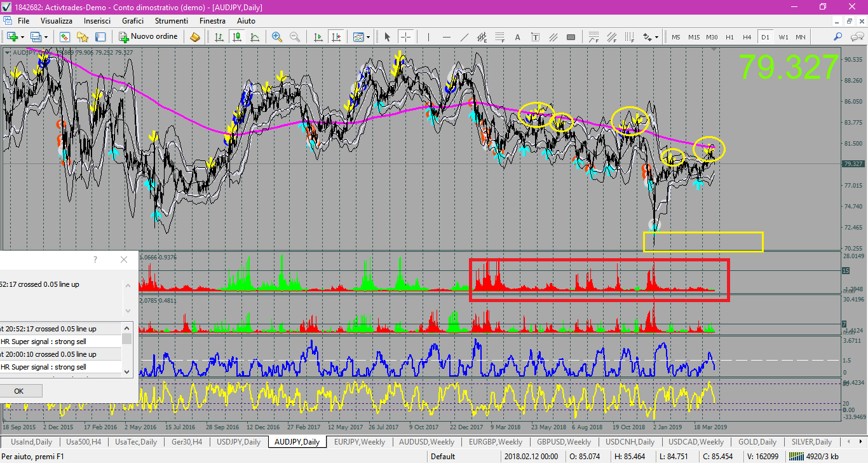Open the Terminal panel icon
The width and height of the screenshot is (868, 463).
pos(100,37)
